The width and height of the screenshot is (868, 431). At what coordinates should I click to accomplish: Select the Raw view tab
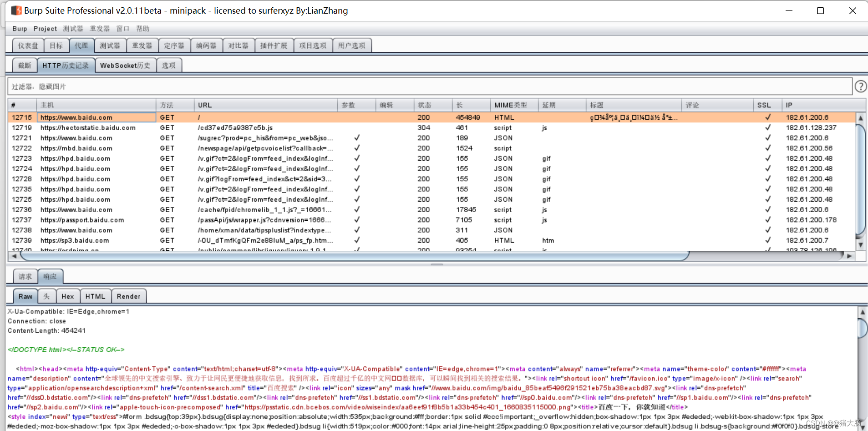[x=25, y=296]
